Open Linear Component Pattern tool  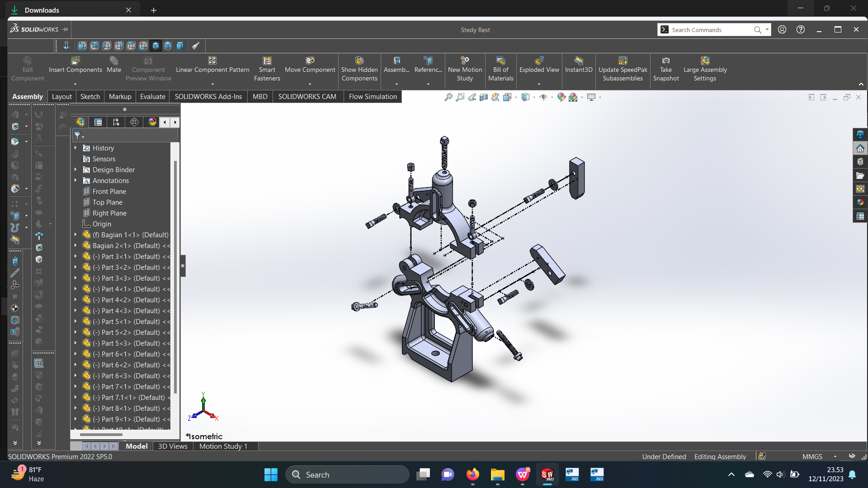[x=212, y=65]
